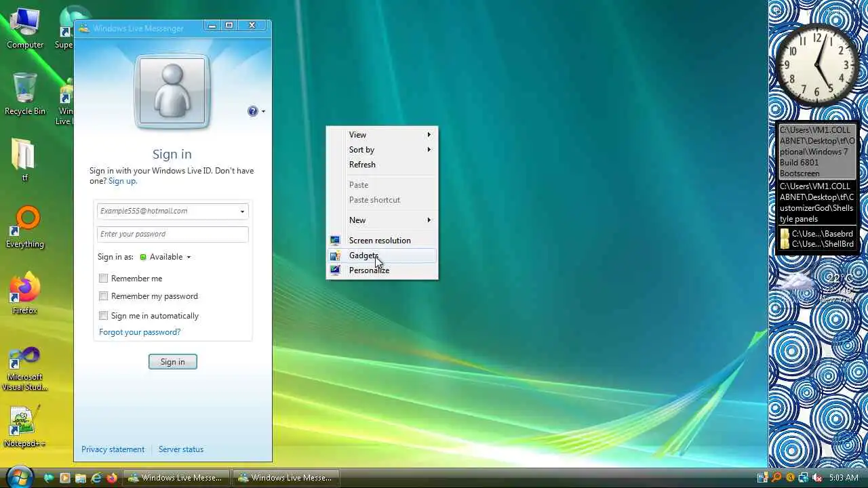Open the Computer desktop icon
Screen dimensions: 868x488
[25, 27]
